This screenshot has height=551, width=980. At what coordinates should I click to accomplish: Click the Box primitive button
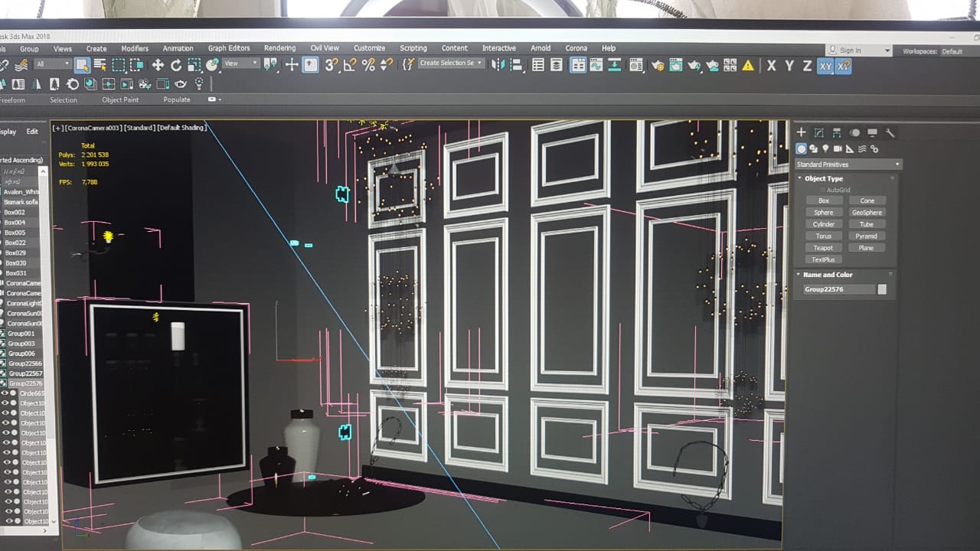[x=824, y=201]
